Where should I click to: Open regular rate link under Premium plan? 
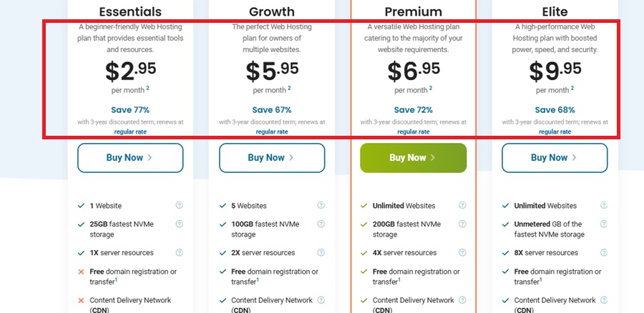(413, 131)
